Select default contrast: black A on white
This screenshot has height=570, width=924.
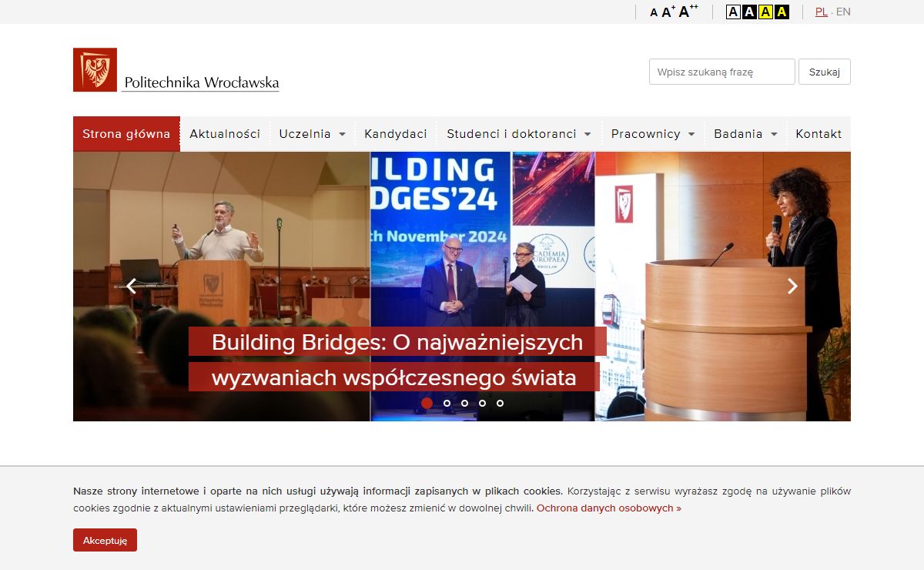pyautogui.click(x=733, y=12)
